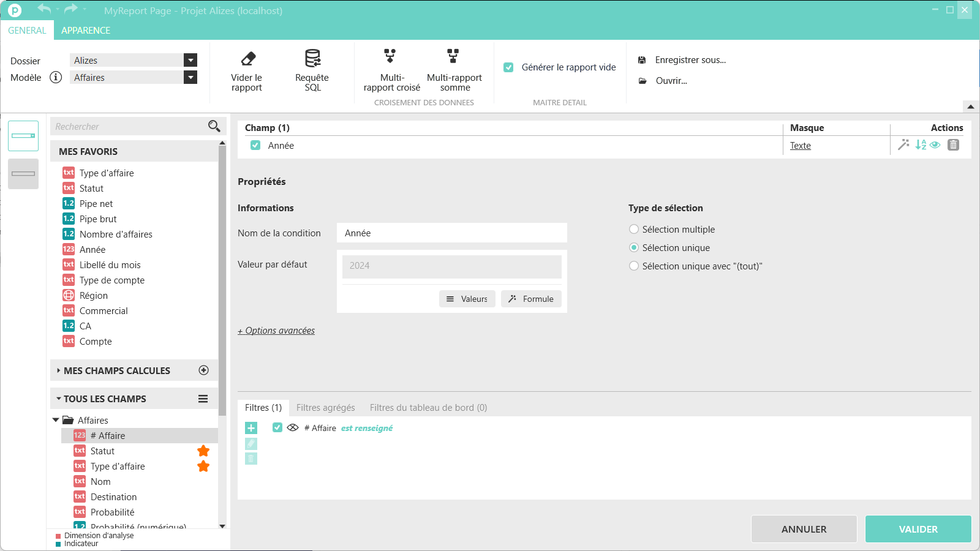This screenshot has width=980, height=551.
Task: Click the Multi-rapport croisé icon
Action: click(390, 56)
